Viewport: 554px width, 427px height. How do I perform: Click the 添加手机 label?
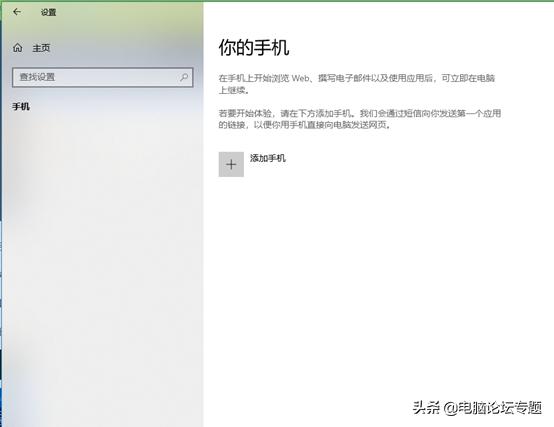(268, 158)
